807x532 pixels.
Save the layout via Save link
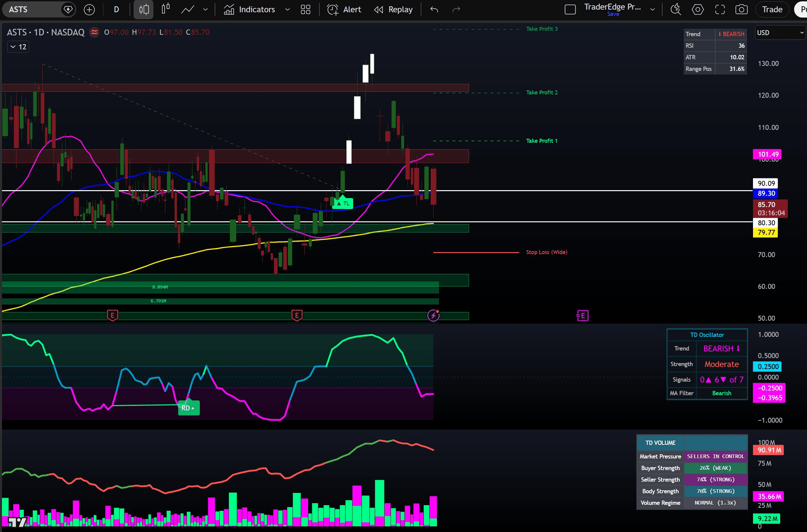[x=613, y=14]
